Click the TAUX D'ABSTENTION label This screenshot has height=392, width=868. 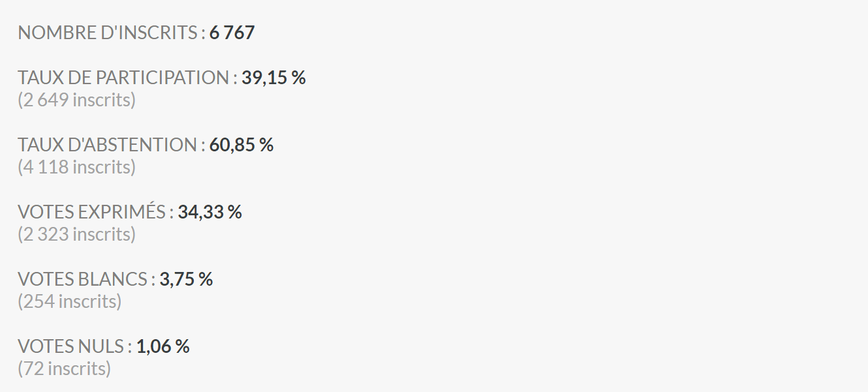[x=107, y=145]
